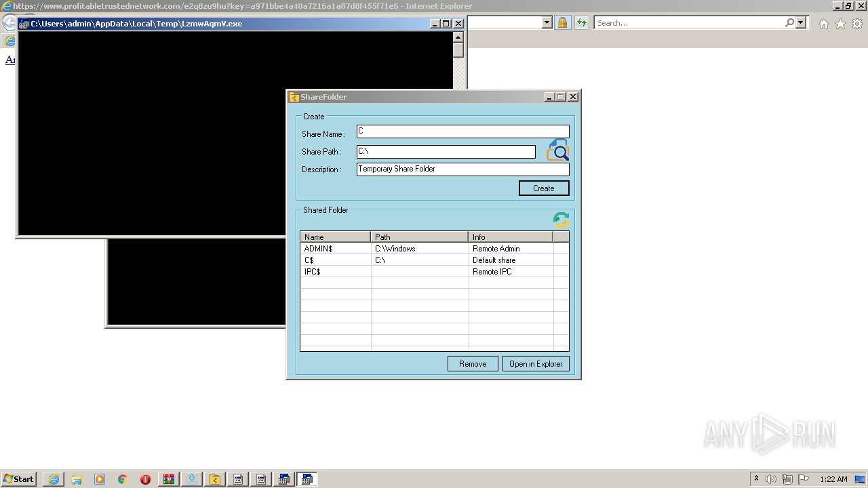Open the WinRAR taskbar icon
868x488 pixels.
pyautogui.click(x=168, y=479)
